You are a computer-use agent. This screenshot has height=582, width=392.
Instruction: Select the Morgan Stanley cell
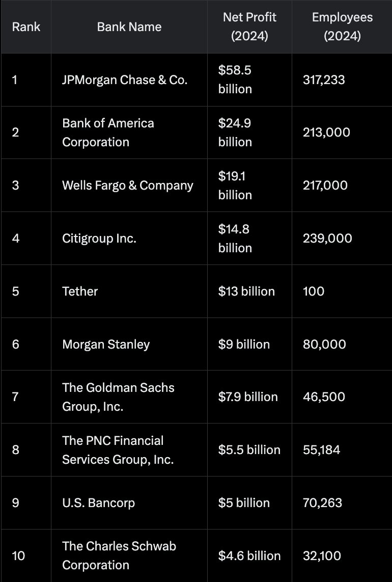[x=129, y=344]
